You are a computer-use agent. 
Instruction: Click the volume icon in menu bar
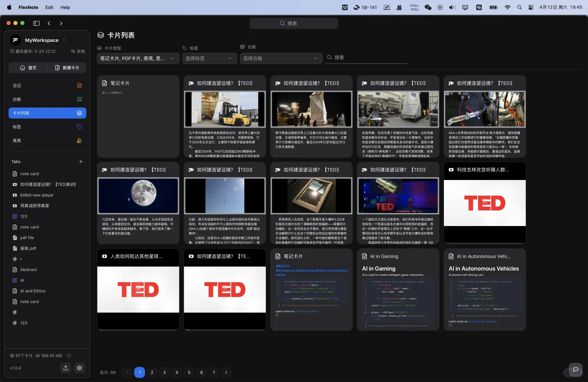pos(452,7)
